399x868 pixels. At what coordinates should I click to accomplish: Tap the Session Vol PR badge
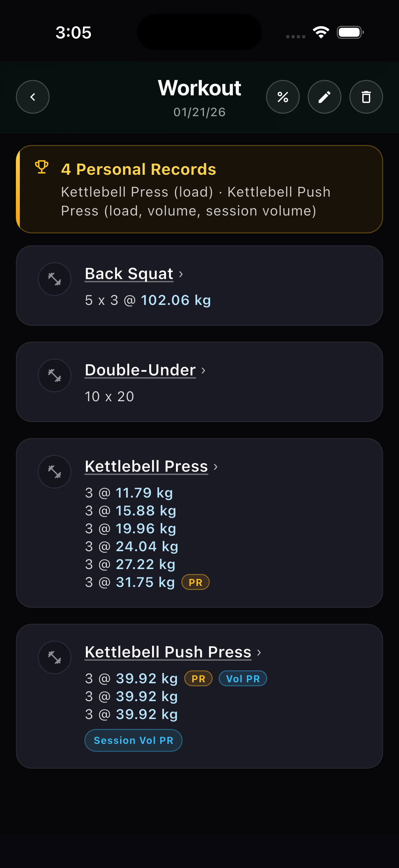[x=133, y=740]
